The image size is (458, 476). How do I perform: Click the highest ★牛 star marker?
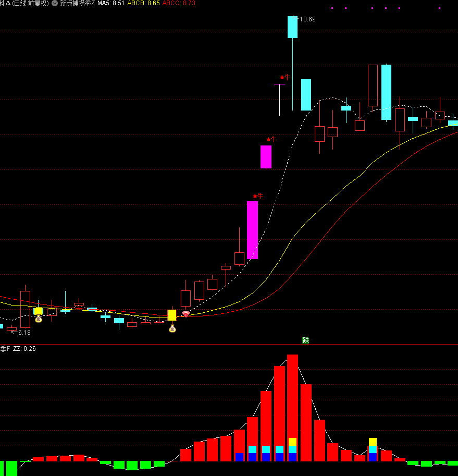(284, 77)
